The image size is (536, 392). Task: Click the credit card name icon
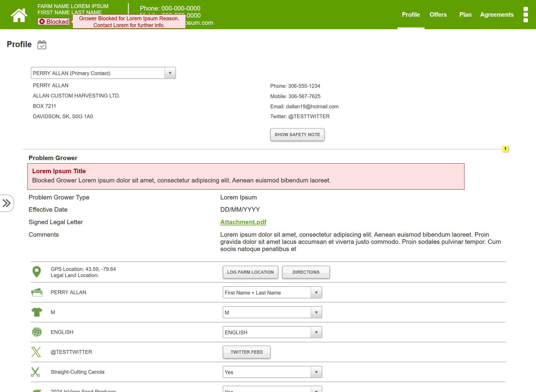point(37,292)
